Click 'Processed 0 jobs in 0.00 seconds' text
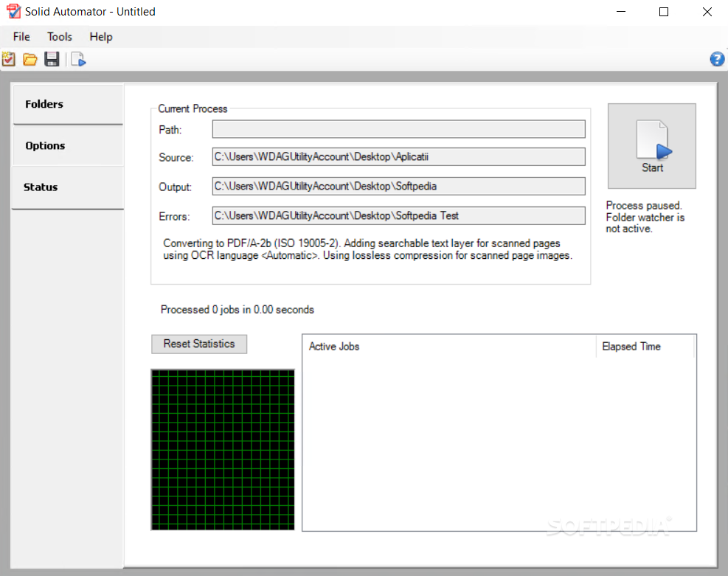728x576 pixels. (238, 310)
